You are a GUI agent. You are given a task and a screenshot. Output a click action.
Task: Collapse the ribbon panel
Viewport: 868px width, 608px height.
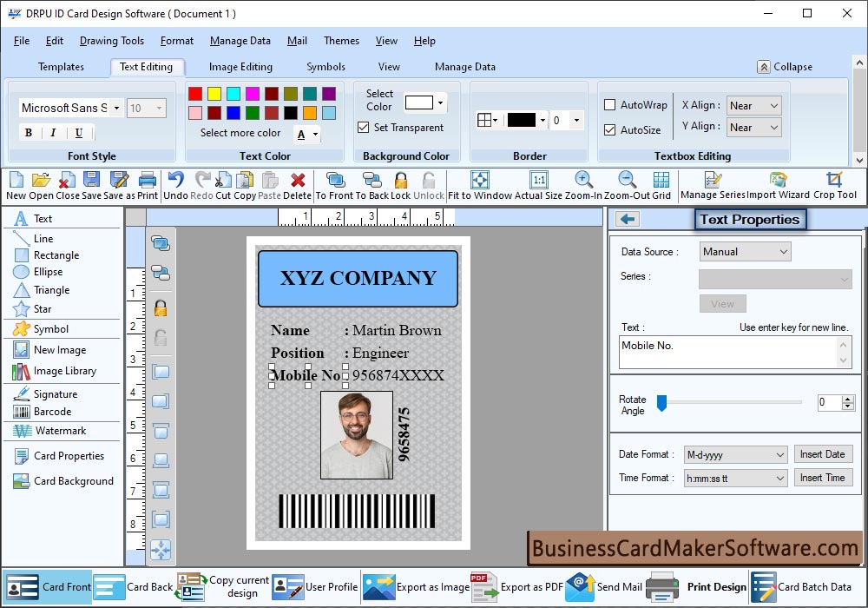(785, 67)
